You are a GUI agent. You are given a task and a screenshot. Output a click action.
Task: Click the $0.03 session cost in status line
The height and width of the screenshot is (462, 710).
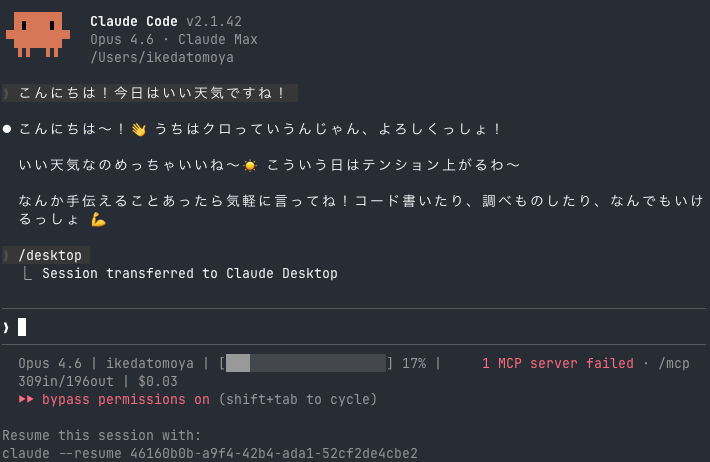click(x=158, y=381)
